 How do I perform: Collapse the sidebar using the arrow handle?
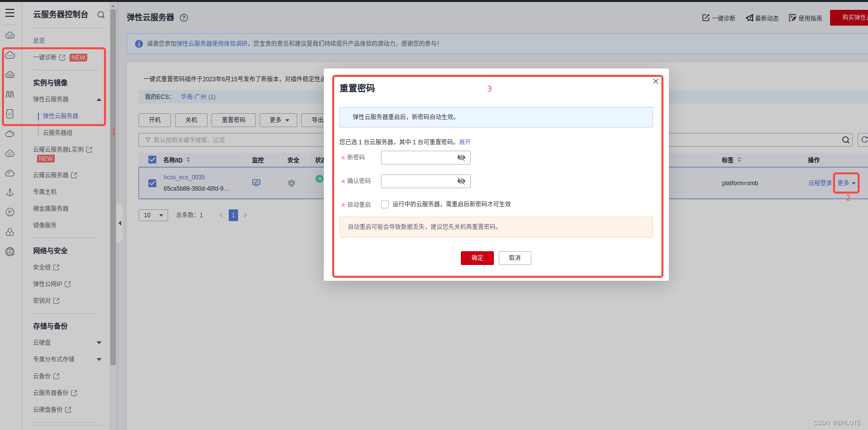[x=119, y=223]
